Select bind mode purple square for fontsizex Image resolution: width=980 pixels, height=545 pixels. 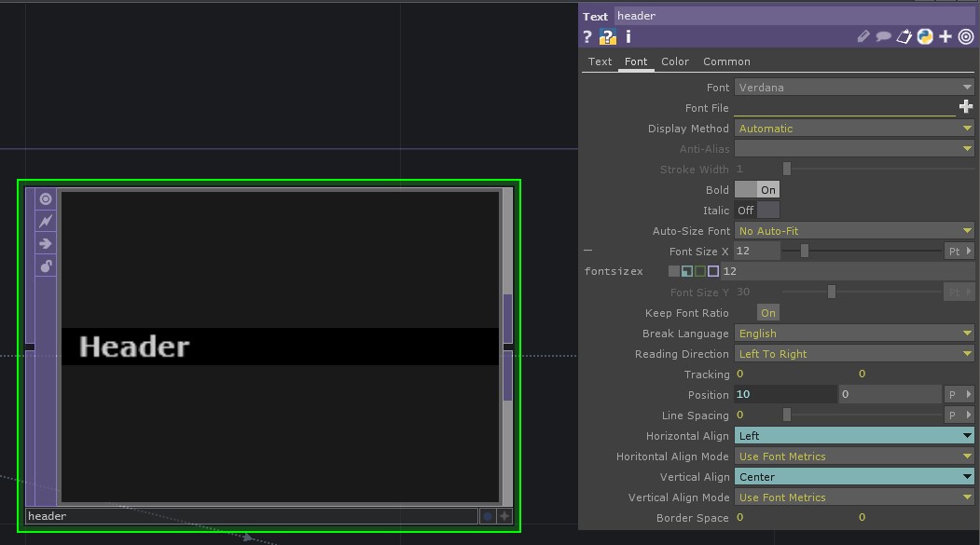(x=713, y=271)
